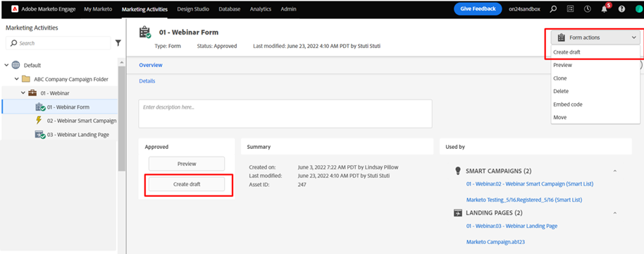
Task: Switch to Marketing Activities tab
Action: (144, 9)
